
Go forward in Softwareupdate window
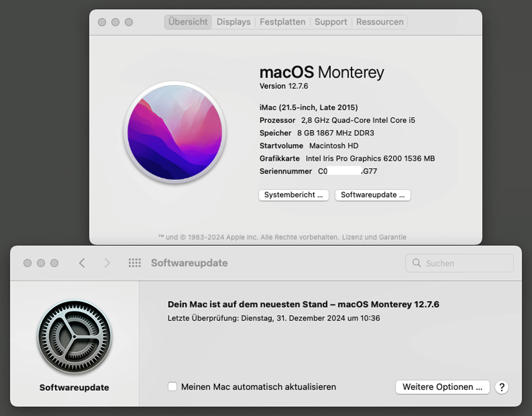[x=107, y=263]
